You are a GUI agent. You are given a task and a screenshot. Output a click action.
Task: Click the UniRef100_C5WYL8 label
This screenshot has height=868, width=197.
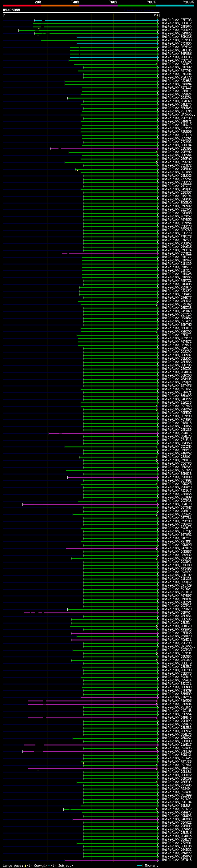[x=176, y=60]
